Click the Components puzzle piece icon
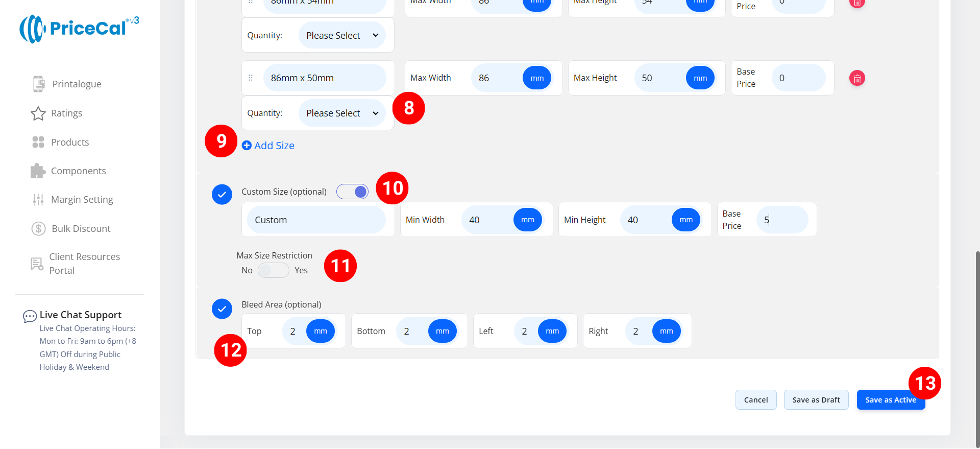Viewport: 980px width, 449px height. (x=38, y=171)
